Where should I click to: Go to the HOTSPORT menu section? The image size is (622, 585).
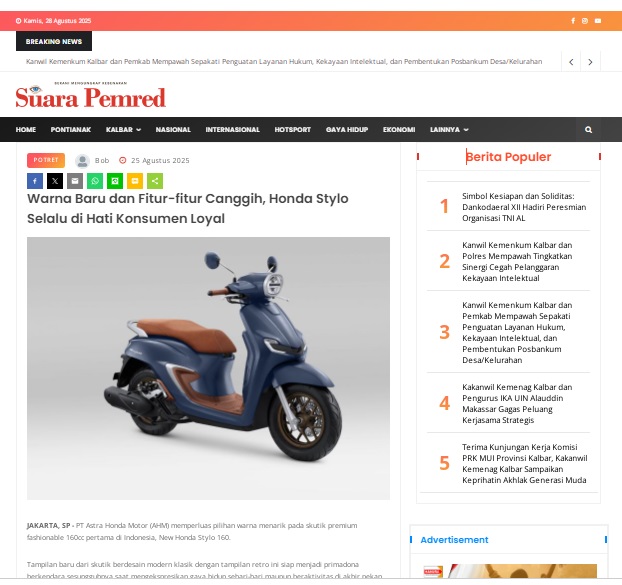tap(293, 130)
